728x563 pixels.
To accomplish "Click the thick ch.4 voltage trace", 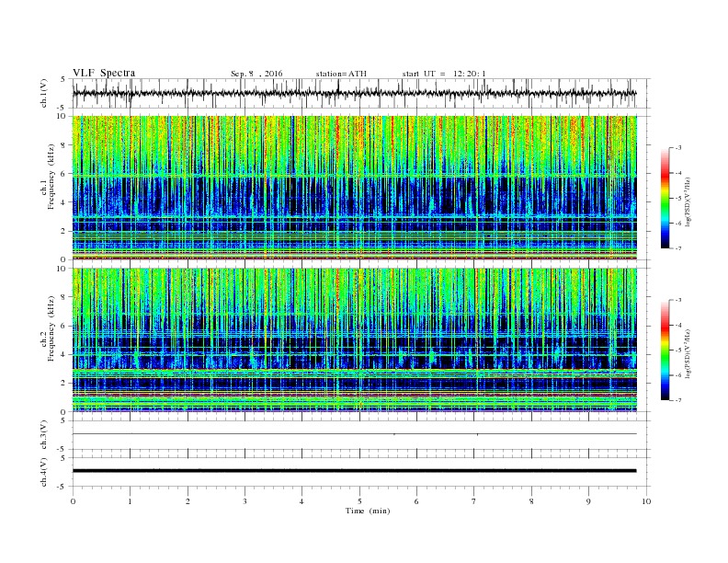I will click(x=354, y=471).
